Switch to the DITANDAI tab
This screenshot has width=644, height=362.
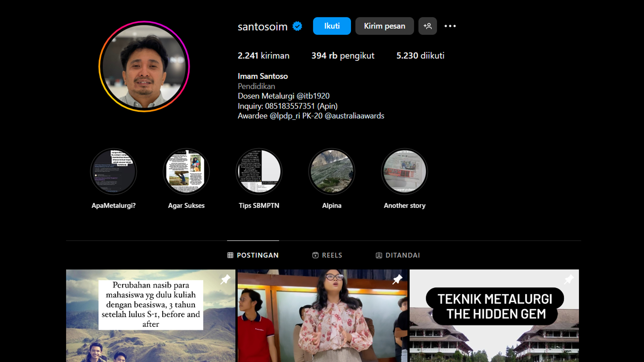tap(398, 255)
